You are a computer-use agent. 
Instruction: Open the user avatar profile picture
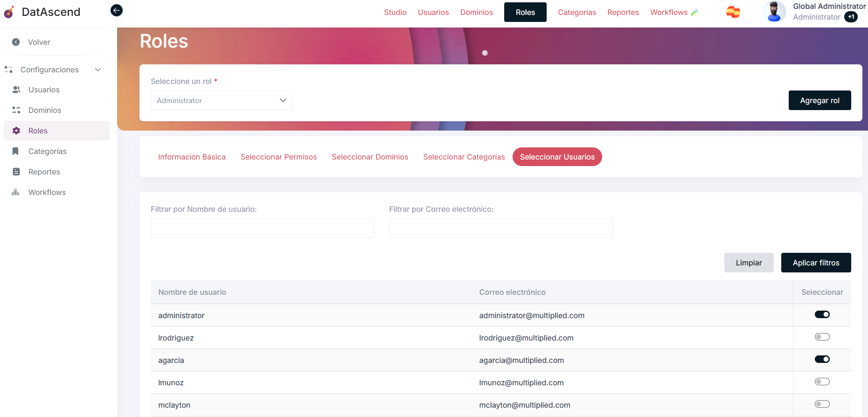click(774, 12)
